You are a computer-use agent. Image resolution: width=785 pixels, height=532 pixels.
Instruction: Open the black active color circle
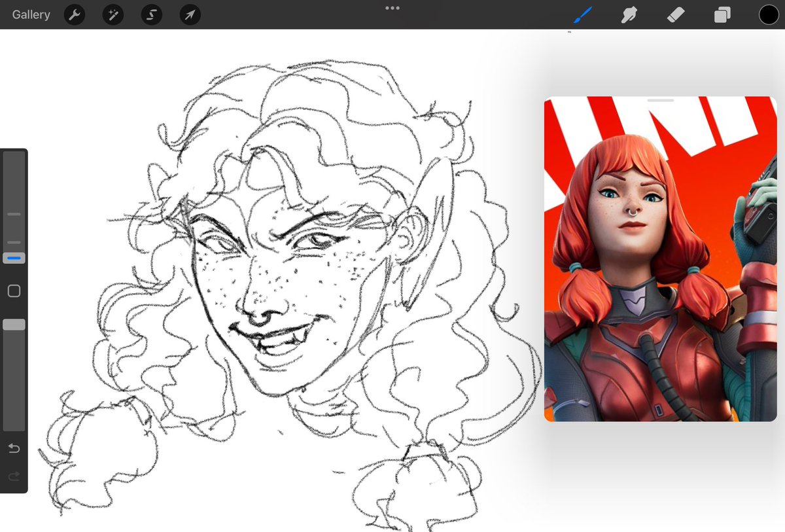pyautogui.click(x=769, y=14)
